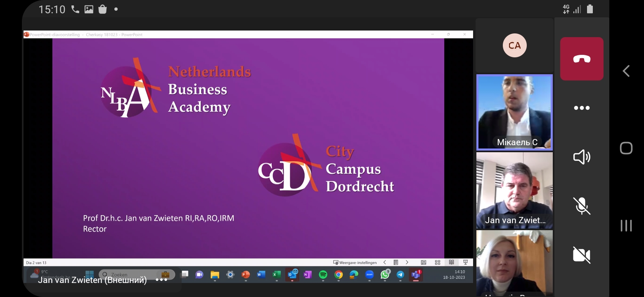Image resolution: width=644 pixels, height=297 pixels.
Task: Click the word 'Rector' on the slide
Action: tap(95, 229)
